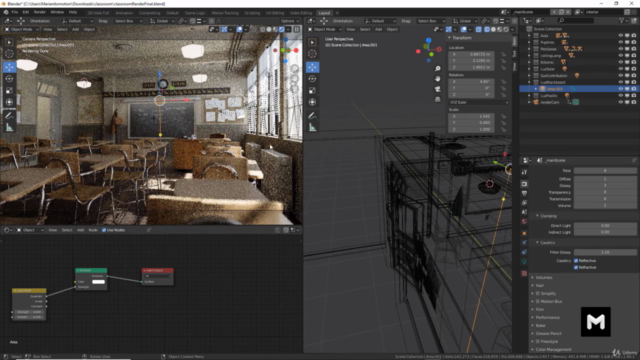Image resolution: width=640 pixels, height=360 pixels.
Task: Hide the Aula collection in viewport
Action: click(x=620, y=36)
